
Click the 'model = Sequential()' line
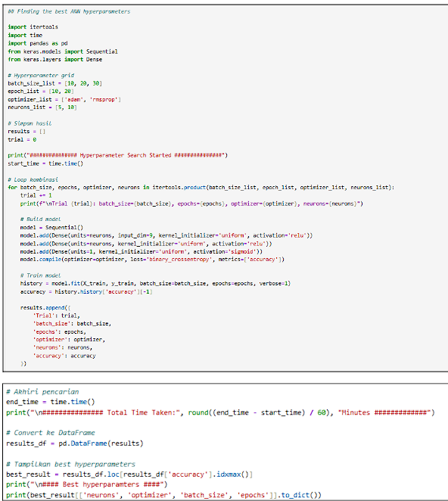click(51, 228)
